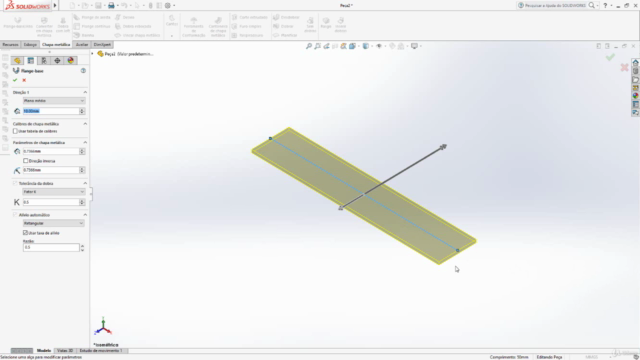Open the Flange-base help icon
This screenshot has width=640, height=360.
83,71
